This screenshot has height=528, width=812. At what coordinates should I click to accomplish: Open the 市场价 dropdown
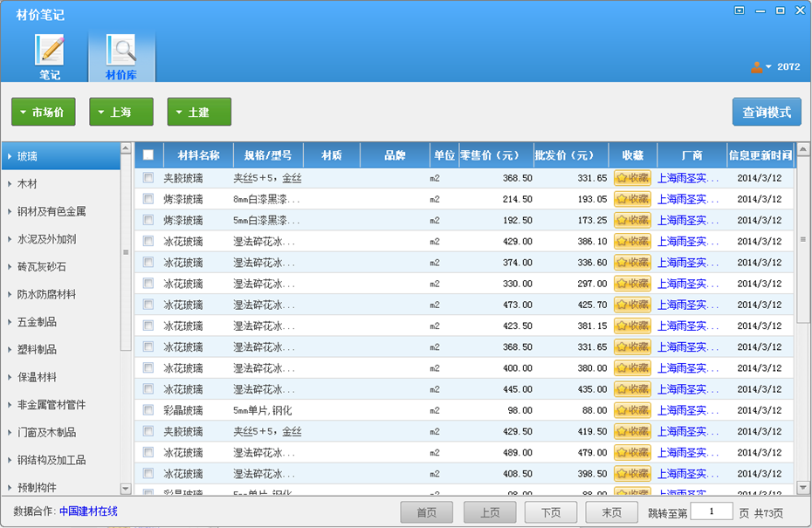(x=43, y=113)
